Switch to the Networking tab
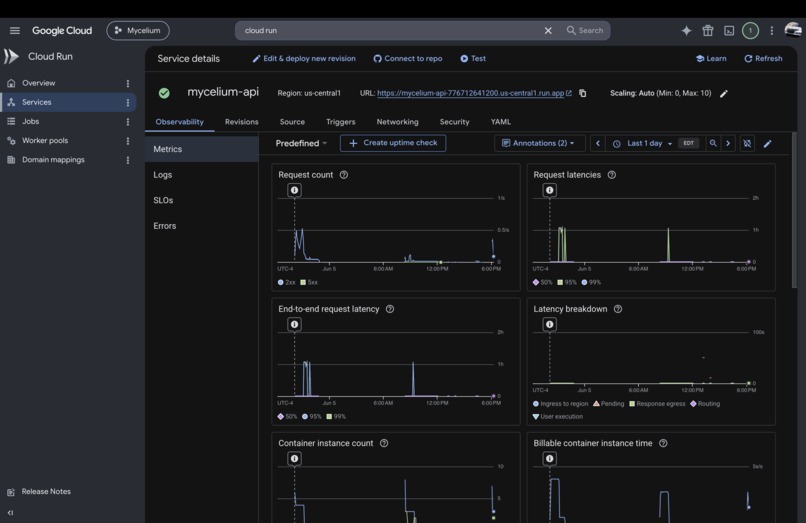The image size is (806, 523). pyautogui.click(x=397, y=122)
